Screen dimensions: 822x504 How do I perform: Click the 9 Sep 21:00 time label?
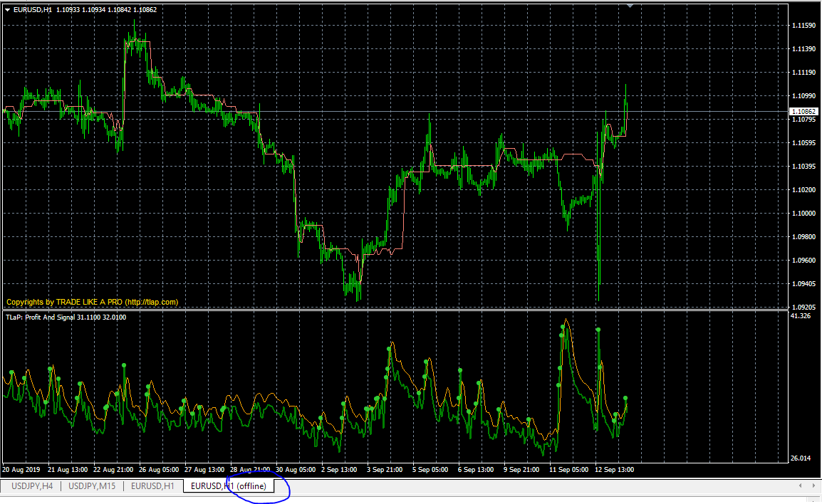(x=521, y=469)
